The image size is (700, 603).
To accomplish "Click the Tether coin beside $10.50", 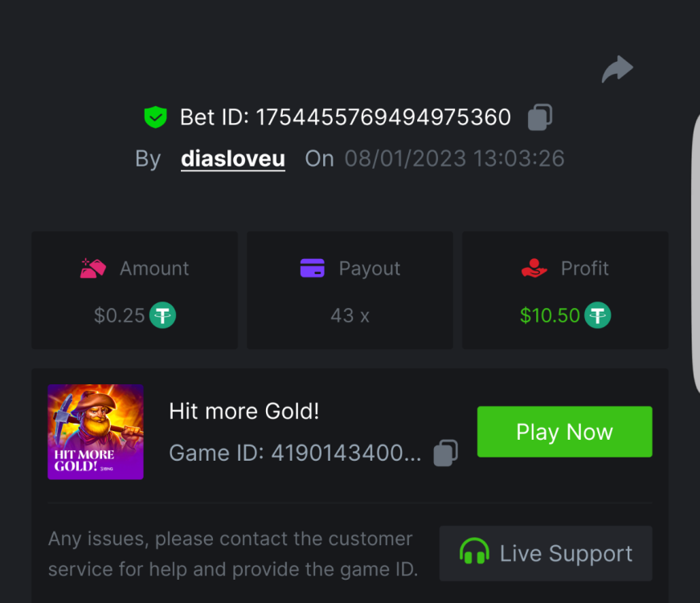I will click(597, 315).
